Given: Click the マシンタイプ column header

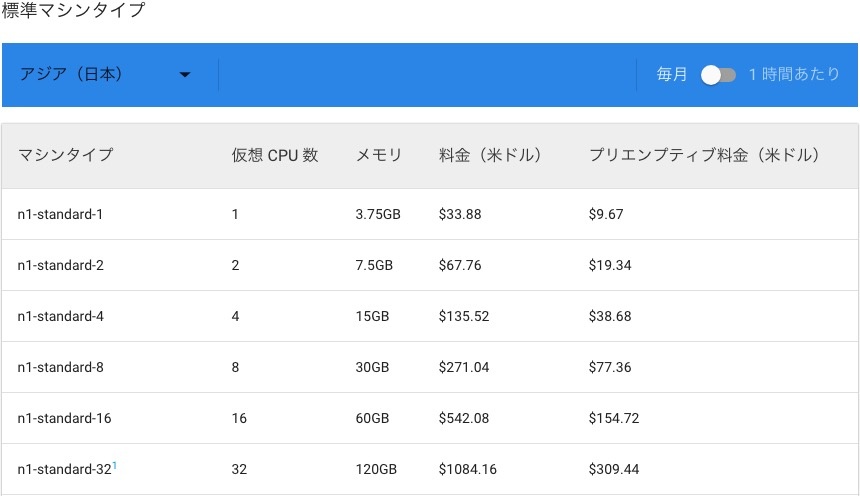Looking at the screenshot, I should coord(66,155).
